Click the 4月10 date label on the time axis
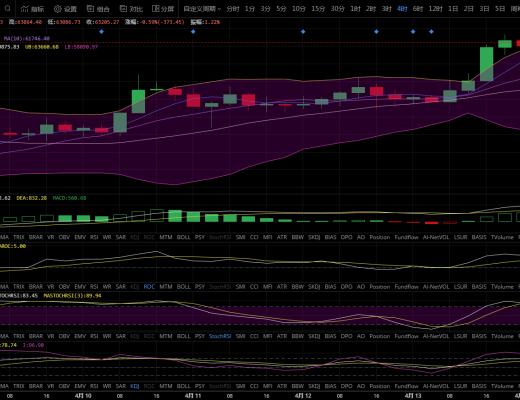 point(83,396)
